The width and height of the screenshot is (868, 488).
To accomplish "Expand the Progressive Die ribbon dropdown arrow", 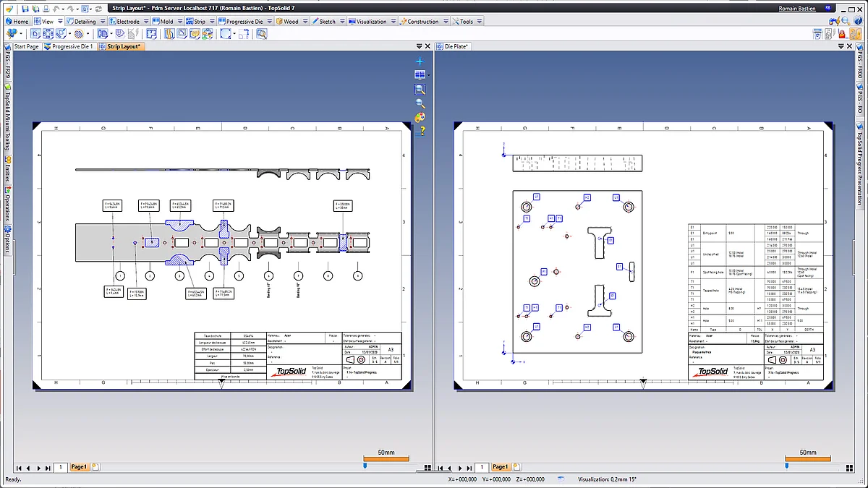I will (x=269, y=22).
